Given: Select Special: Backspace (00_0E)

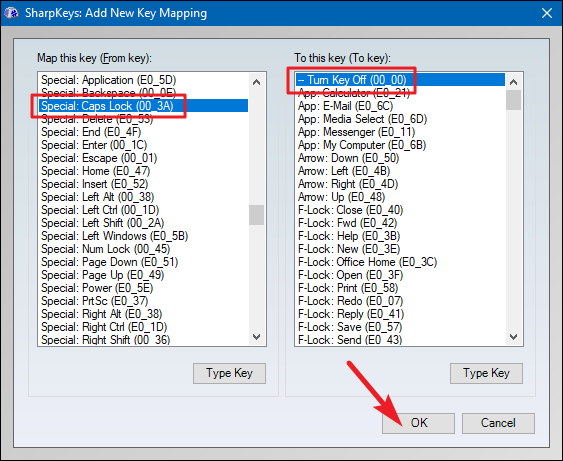Looking at the screenshot, I should pos(143,93).
